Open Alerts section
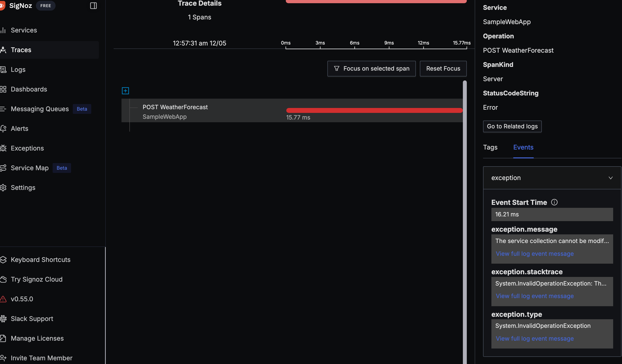The image size is (622, 364). click(19, 129)
